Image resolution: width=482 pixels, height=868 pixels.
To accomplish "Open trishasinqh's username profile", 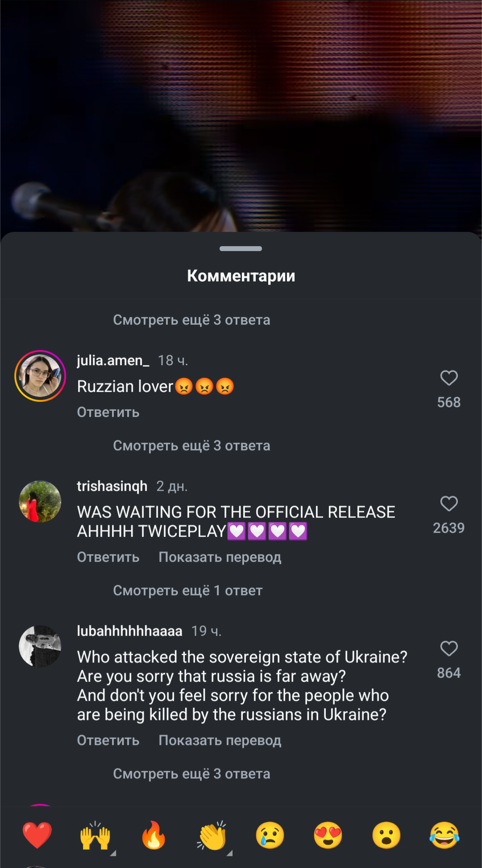I will click(x=112, y=486).
